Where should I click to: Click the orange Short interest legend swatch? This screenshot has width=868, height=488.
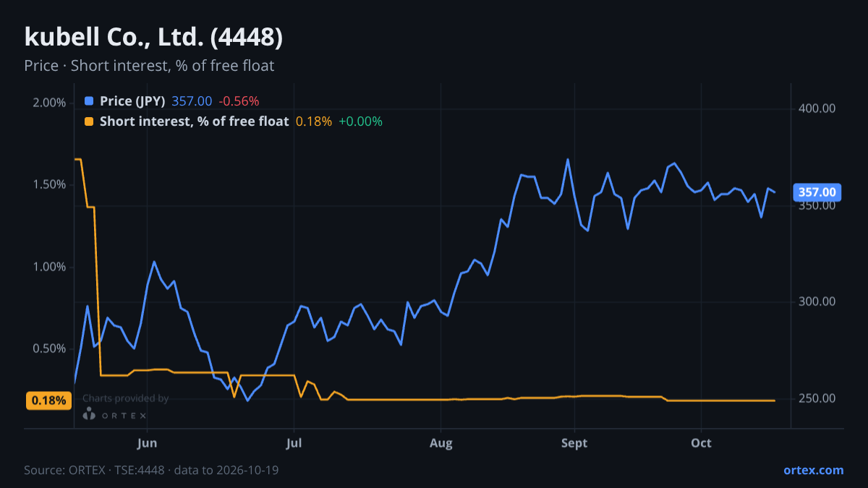pyautogui.click(x=89, y=121)
